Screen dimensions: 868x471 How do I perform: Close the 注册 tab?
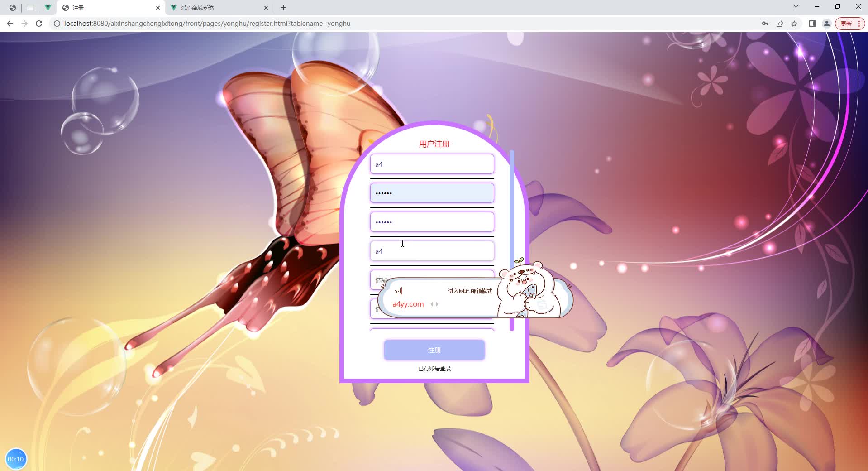coord(158,8)
